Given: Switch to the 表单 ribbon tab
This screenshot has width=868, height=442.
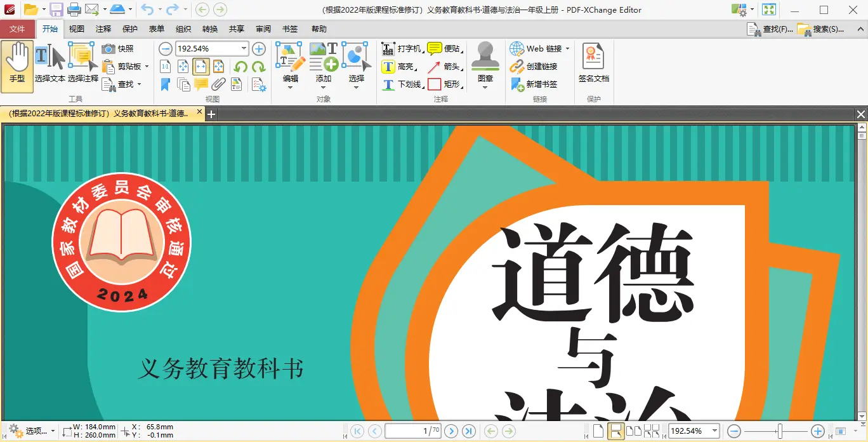Looking at the screenshot, I should (x=157, y=29).
